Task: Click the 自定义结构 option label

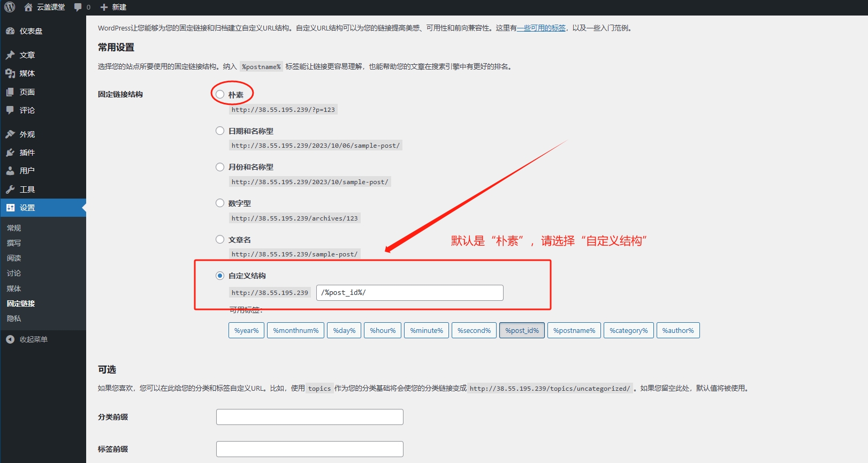Action: pyautogui.click(x=247, y=276)
